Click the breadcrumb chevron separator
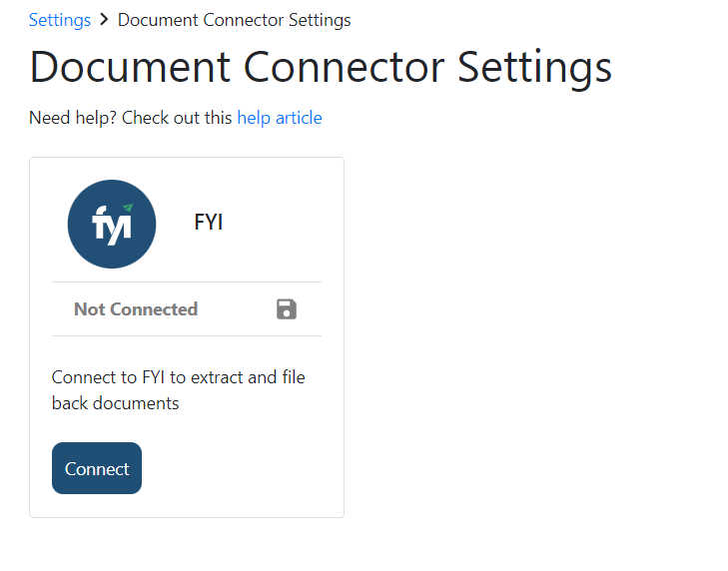The height and width of the screenshot is (571, 728). pyautogui.click(x=104, y=20)
